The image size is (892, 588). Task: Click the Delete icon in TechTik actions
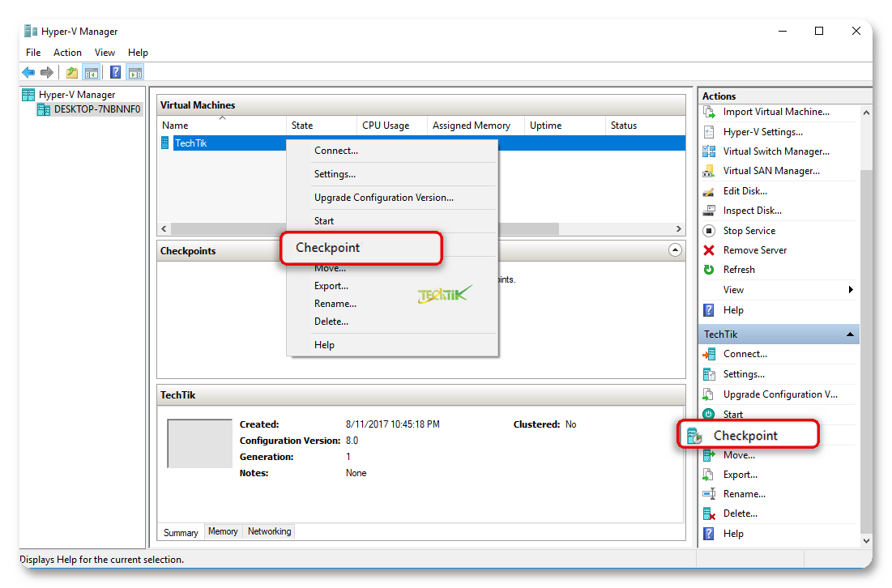coord(709,513)
